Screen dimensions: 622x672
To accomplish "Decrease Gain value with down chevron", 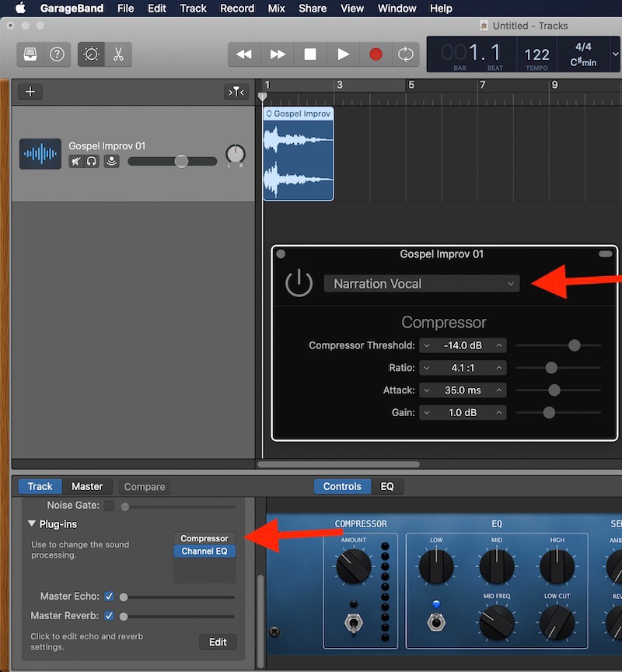I will coord(427,412).
